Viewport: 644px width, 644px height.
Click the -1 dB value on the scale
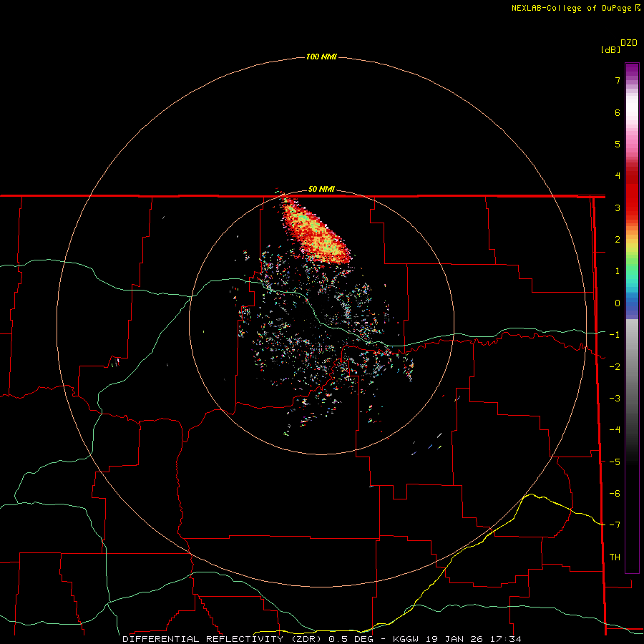pyautogui.click(x=615, y=335)
